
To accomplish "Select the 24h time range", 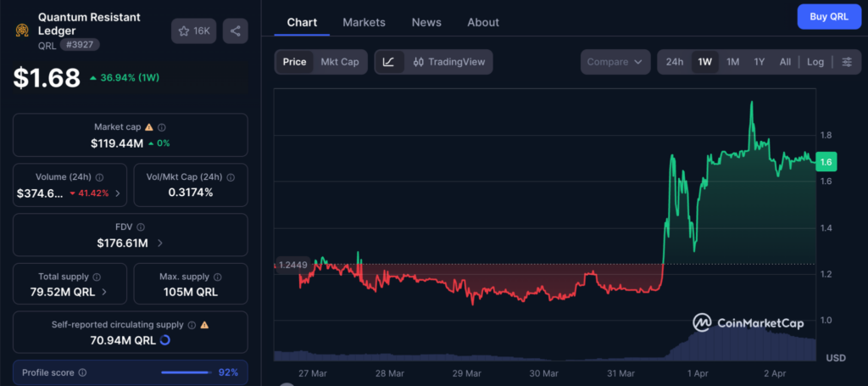I will (x=675, y=62).
